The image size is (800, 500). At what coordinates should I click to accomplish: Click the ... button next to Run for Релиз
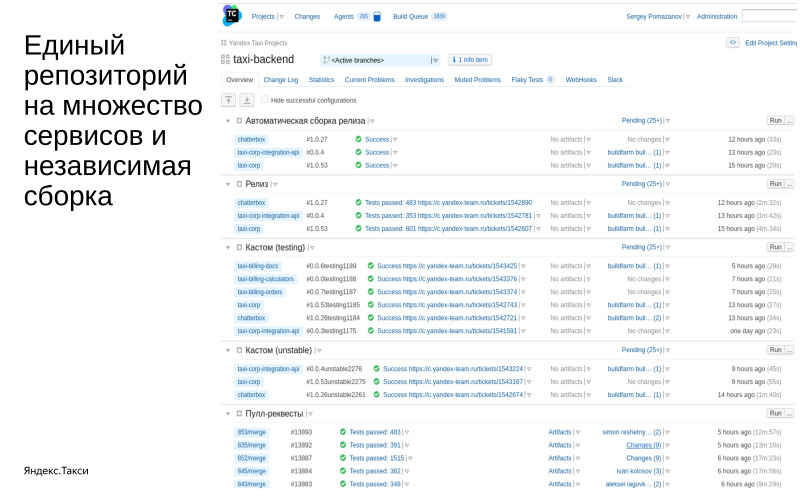pos(789,184)
